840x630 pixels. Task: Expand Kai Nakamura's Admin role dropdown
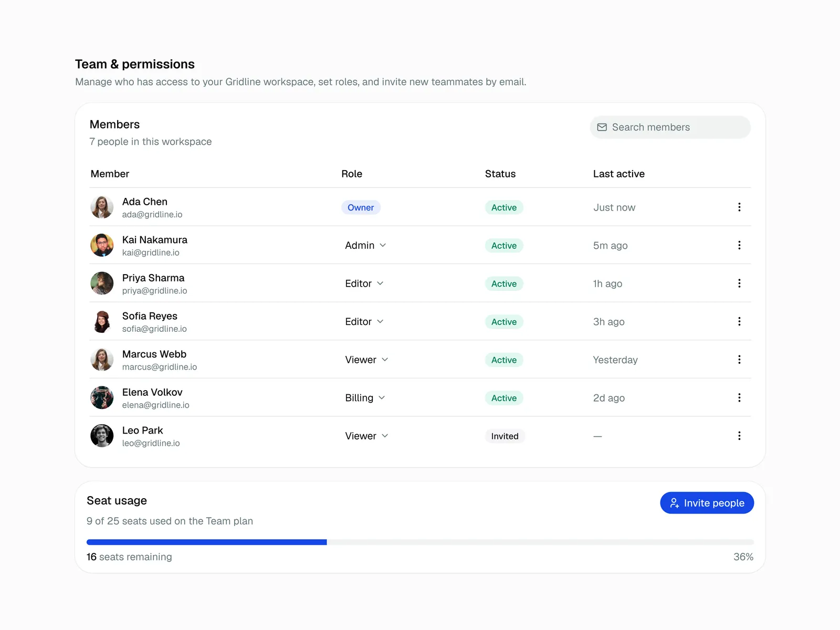366,245
